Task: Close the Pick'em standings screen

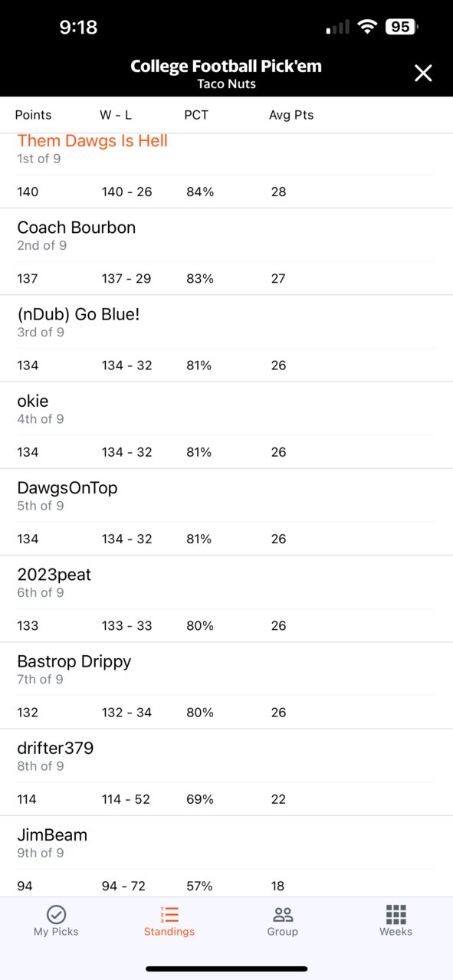Action: [x=423, y=73]
